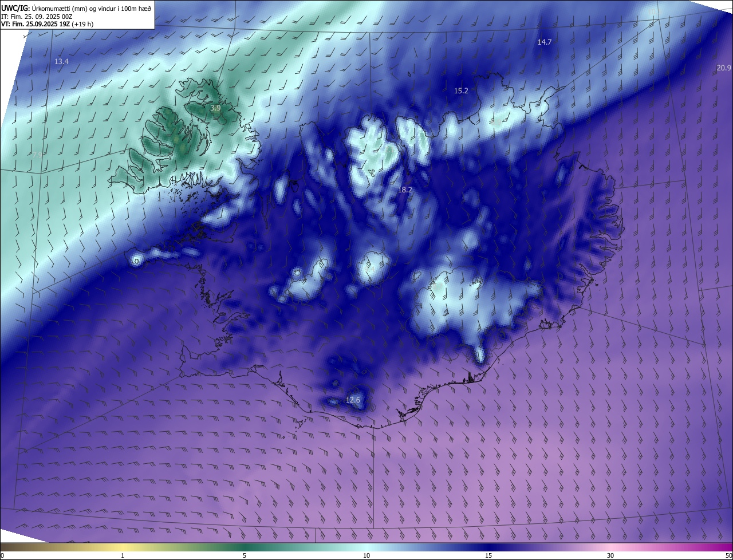
Task: Click the 7.9 value label
Action: [37, 155]
